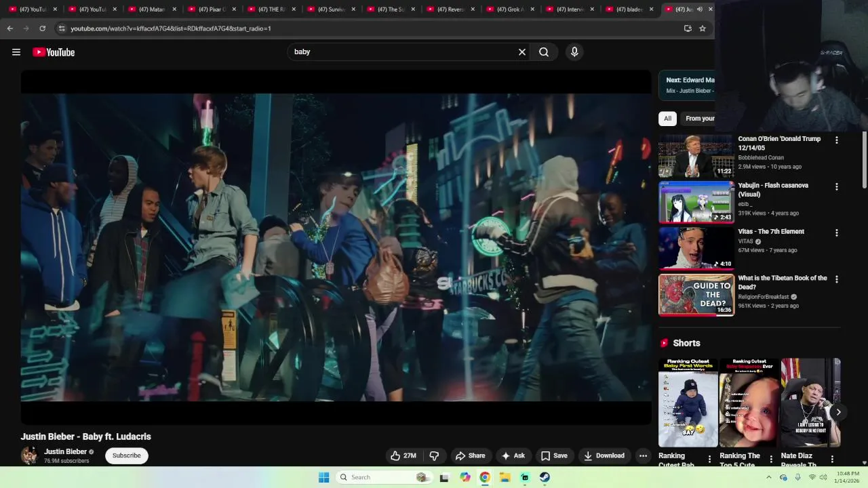Share the Justin Bieber video
This screenshot has width=868, height=488.
point(471,455)
